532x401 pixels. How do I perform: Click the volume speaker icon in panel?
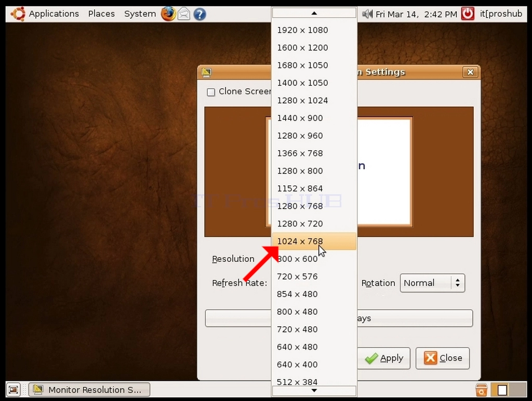[367, 14]
